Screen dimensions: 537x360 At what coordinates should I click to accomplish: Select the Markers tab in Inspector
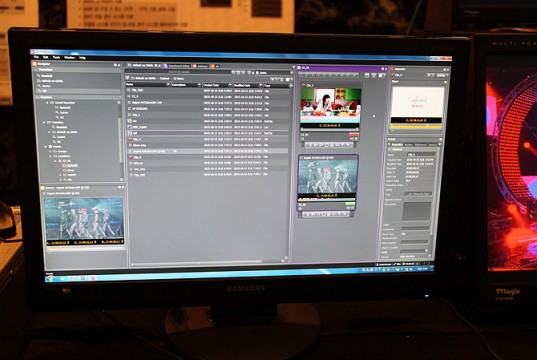[x=408, y=145]
